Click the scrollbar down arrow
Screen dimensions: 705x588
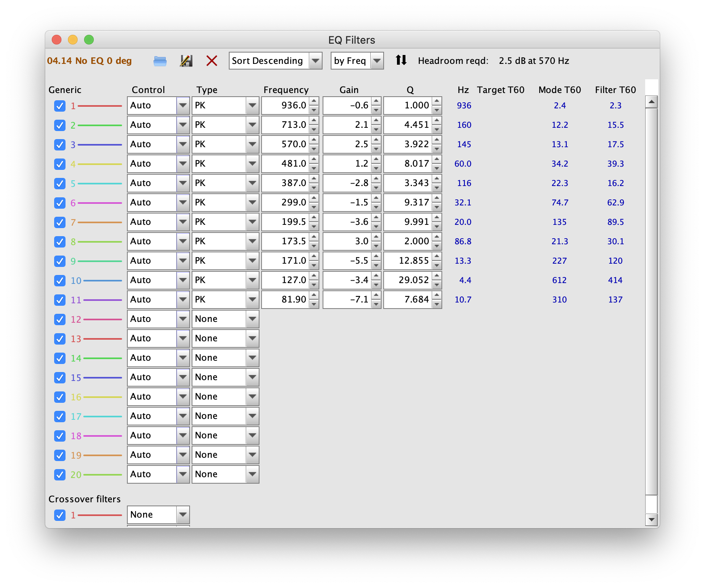click(x=651, y=520)
